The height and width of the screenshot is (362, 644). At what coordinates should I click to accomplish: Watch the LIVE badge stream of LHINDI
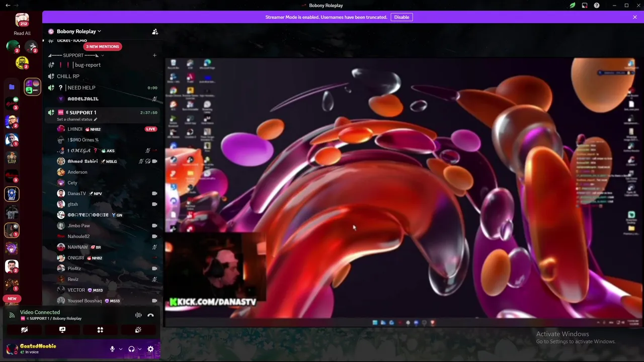(x=150, y=129)
